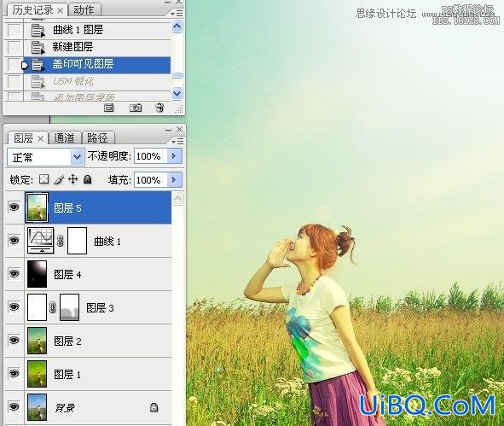Click the 图层 1 green layer thumbnail
The image size is (504, 426).
coord(37,374)
